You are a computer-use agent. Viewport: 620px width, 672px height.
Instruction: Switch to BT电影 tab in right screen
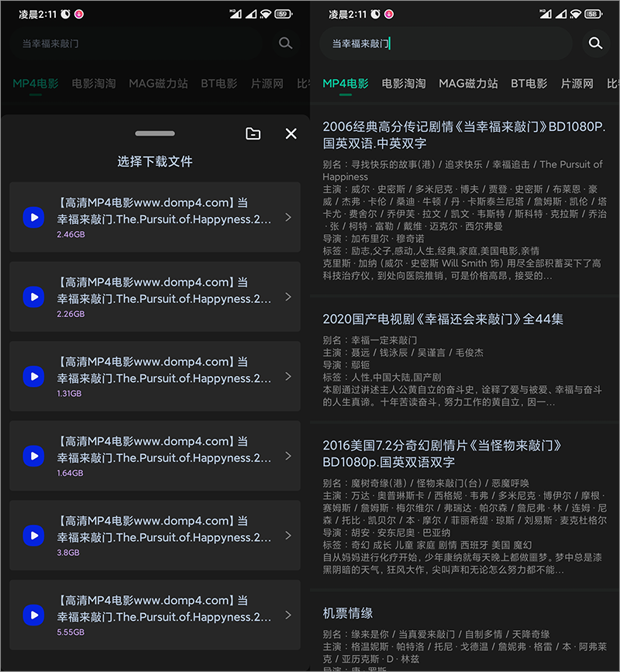click(529, 84)
